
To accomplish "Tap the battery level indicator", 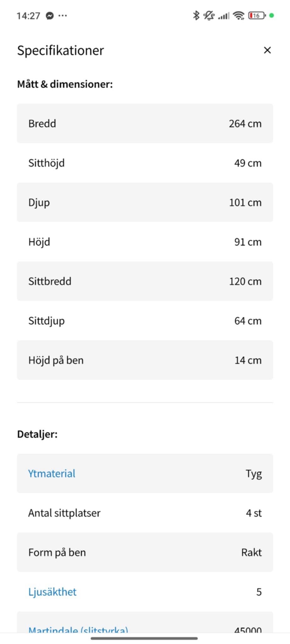I will [257, 15].
